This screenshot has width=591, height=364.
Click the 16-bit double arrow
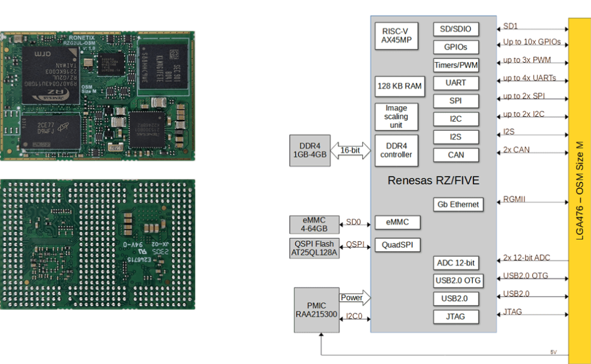pos(350,150)
